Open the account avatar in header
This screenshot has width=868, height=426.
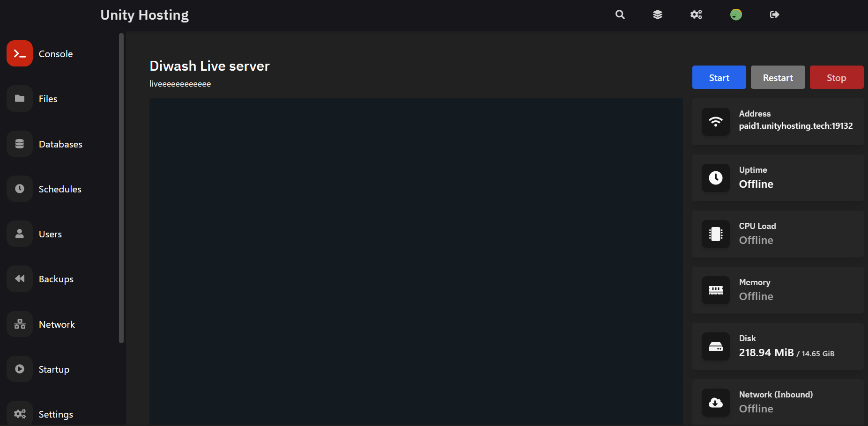point(736,15)
